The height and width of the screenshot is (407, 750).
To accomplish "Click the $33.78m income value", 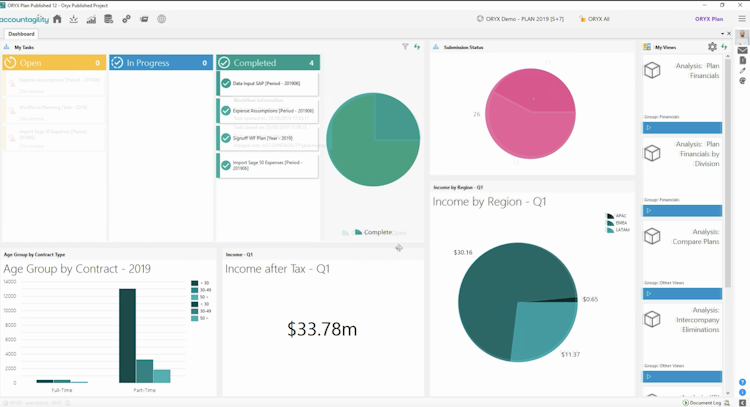I will 322,329.
